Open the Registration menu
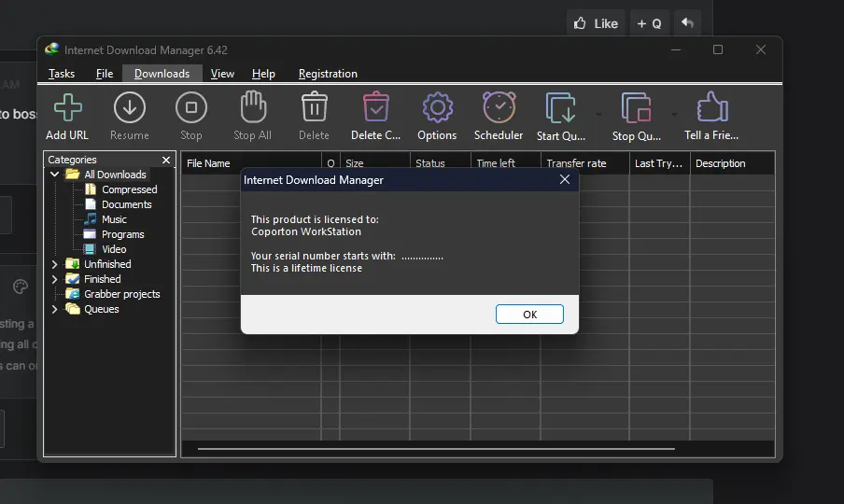The width and height of the screenshot is (844, 504). click(328, 74)
